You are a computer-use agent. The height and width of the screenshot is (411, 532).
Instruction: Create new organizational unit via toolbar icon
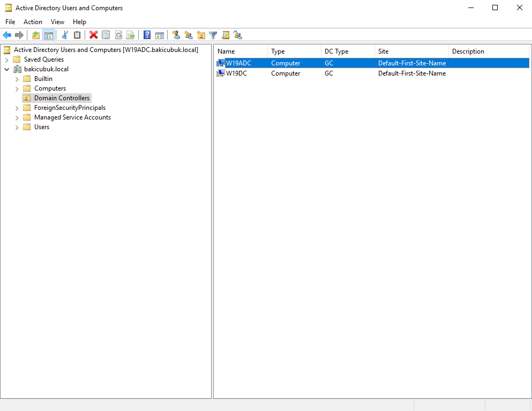coord(201,35)
